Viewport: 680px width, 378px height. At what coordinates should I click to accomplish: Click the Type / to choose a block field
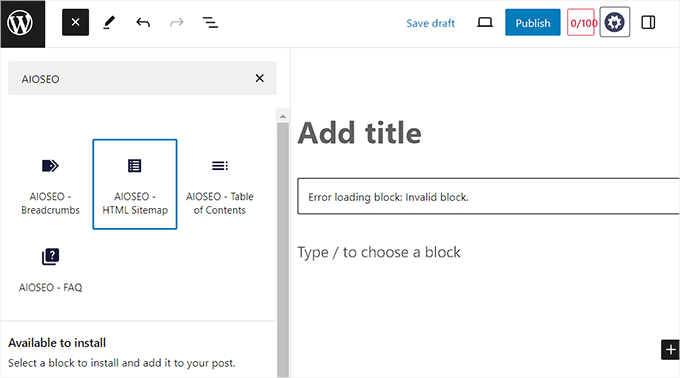point(379,252)
